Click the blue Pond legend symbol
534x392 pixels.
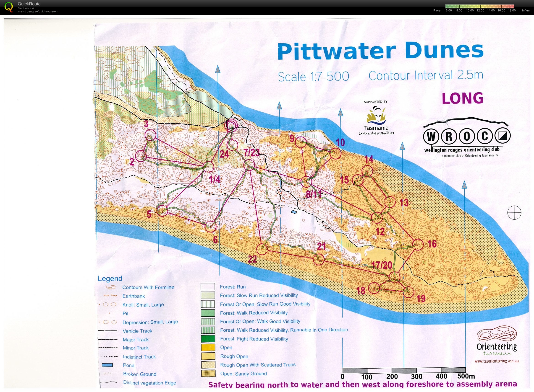pyautogui.click(x=107, y=365)
